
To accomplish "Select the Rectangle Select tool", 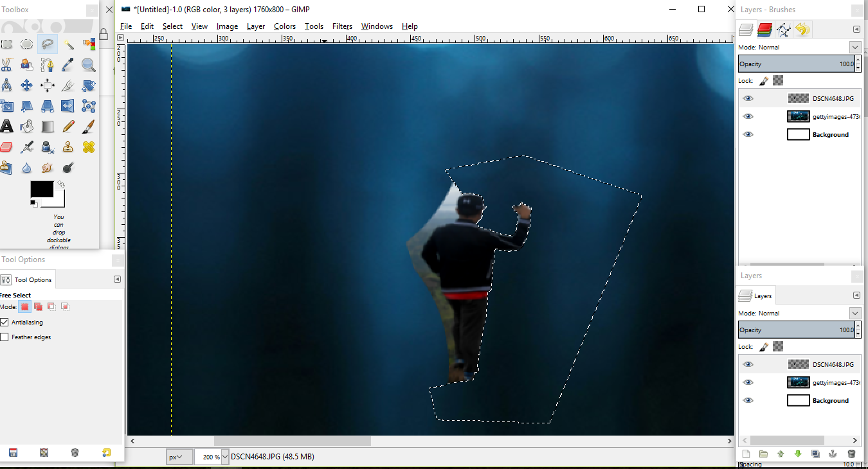I will (x=6, y=44).
